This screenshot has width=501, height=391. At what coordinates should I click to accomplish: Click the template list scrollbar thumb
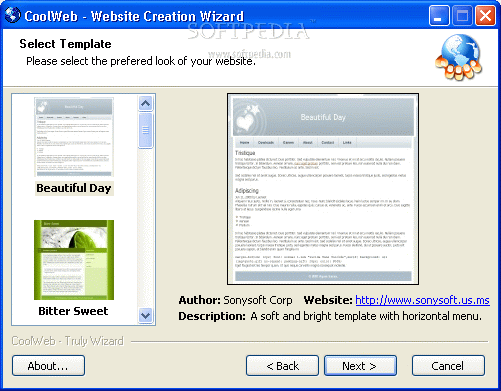(145, 130)
